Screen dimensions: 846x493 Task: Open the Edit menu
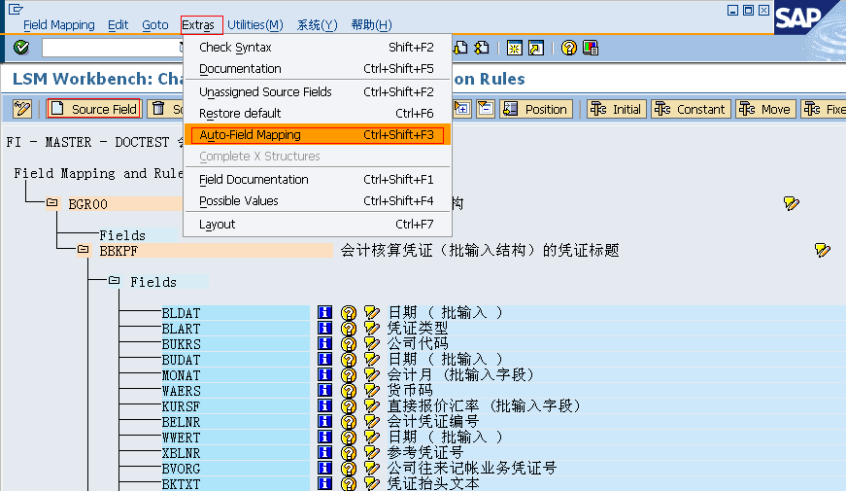point(118,25)
